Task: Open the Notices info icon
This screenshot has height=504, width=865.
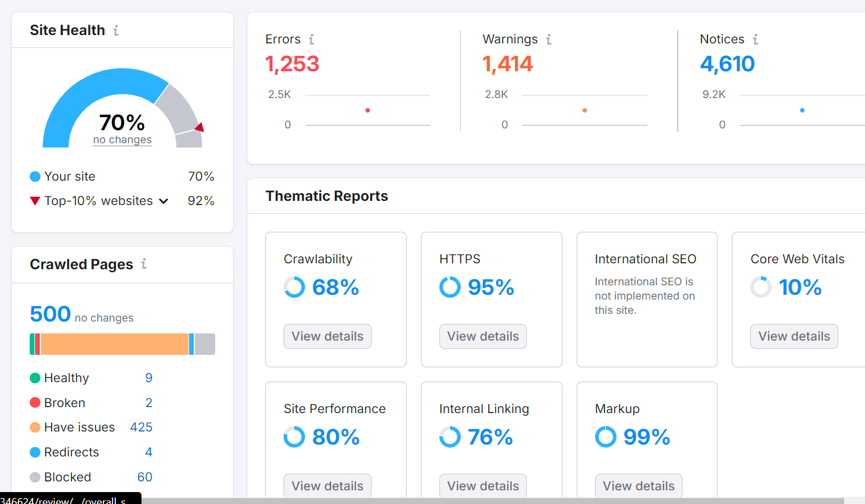Action: click(x=756, y=39)
